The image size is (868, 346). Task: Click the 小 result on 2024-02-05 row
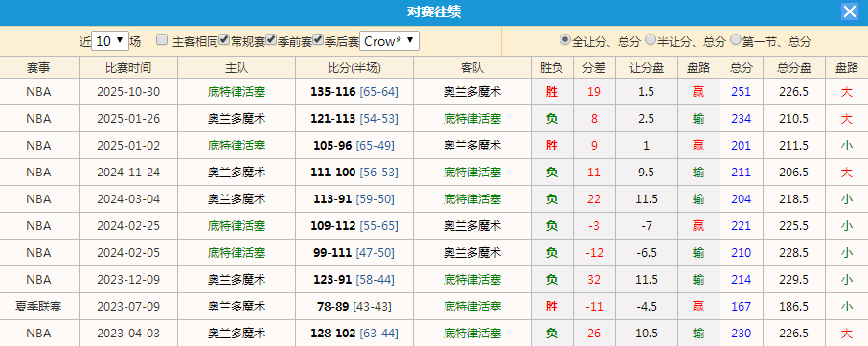coord(846,252)
